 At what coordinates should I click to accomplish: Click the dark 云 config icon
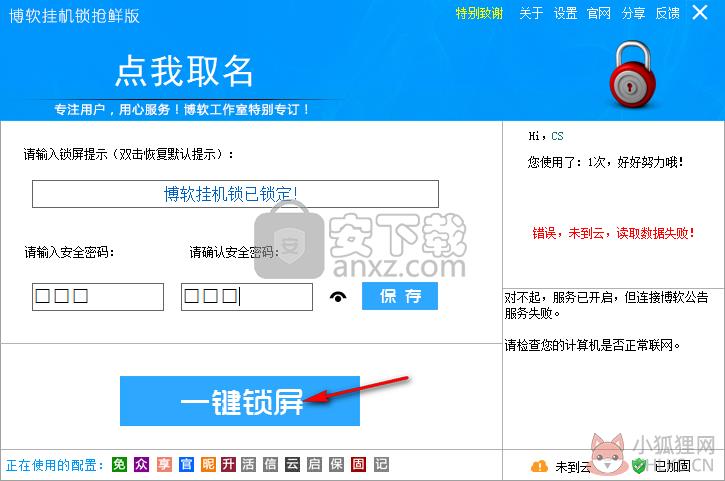click(x=292, y=464)
